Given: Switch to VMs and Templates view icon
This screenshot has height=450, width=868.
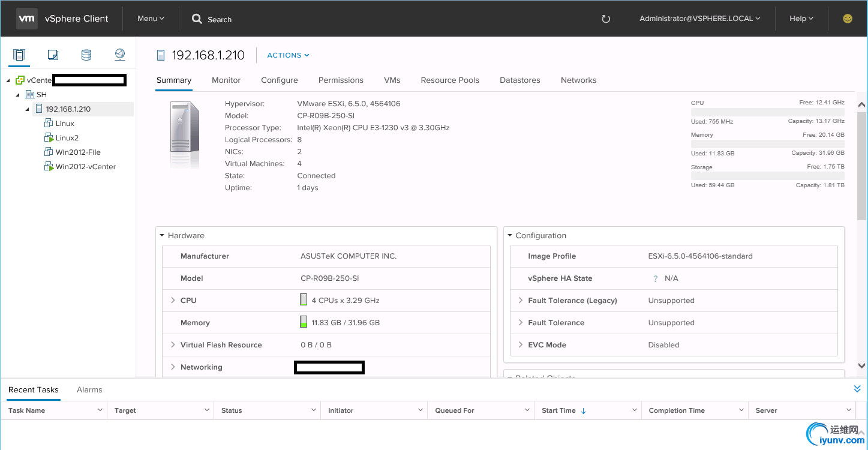Looking at the screenshot, I should point(53,55).
